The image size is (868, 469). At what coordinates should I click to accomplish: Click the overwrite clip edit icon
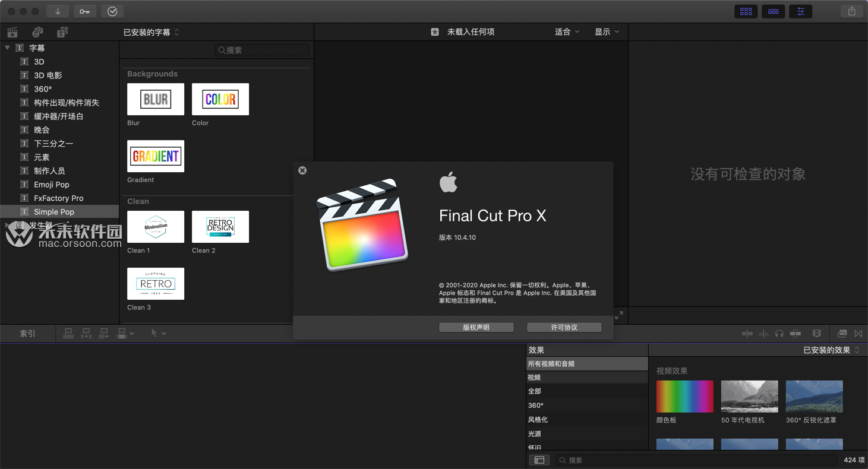click(x=122, y=334)
